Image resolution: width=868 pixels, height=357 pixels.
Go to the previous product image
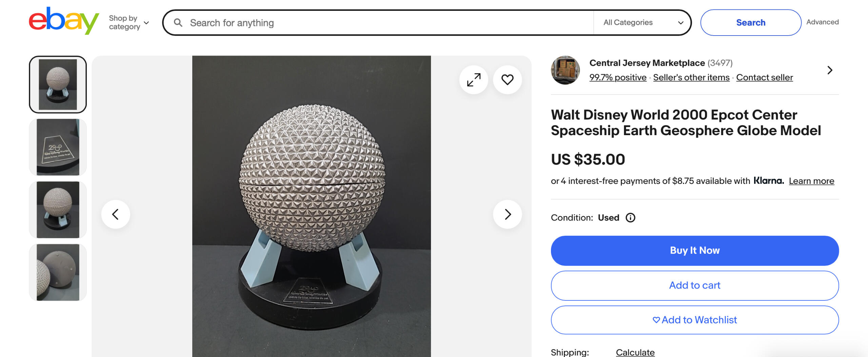(x=116, y=214)
